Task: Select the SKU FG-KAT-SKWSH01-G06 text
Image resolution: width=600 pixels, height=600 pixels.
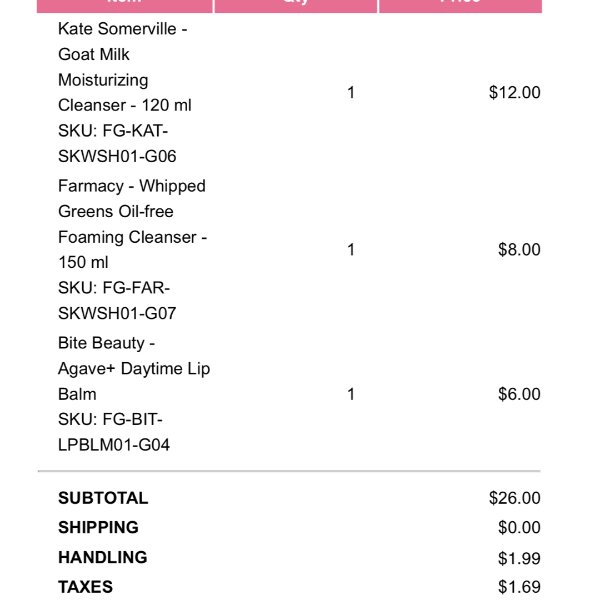Action: point(117,143)
